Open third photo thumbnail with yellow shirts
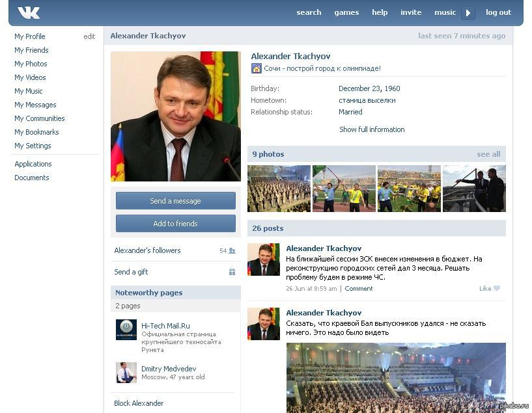Viewport: 532px width, 413px height. coord(409,189)
